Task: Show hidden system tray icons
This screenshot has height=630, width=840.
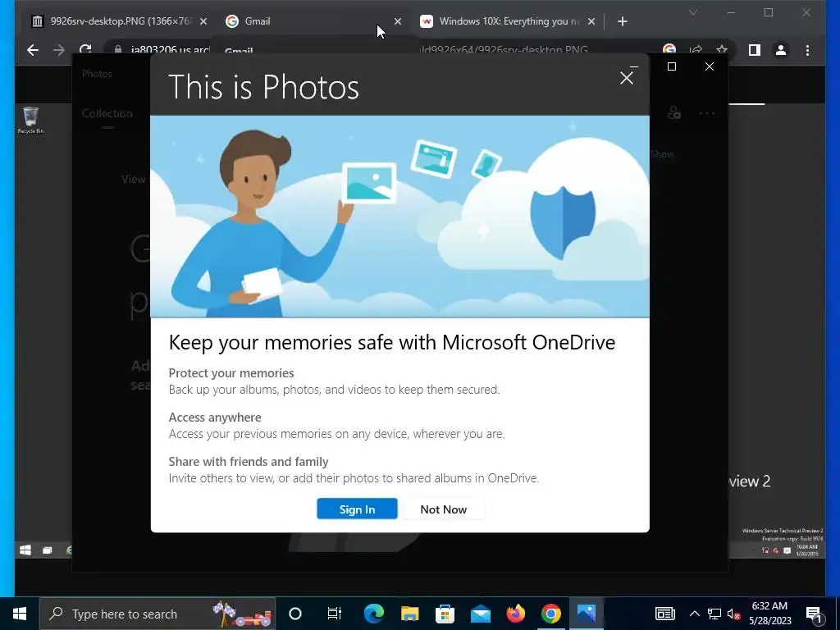Action: pos(694,614)
